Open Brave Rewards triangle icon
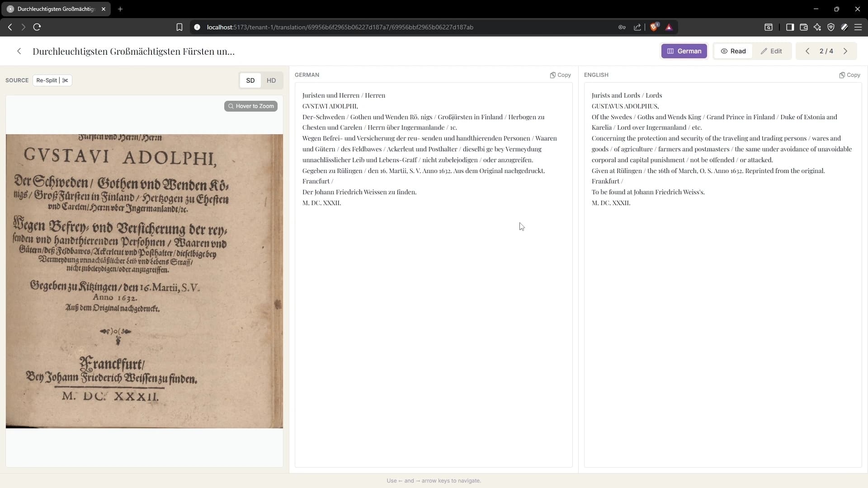This screenshot has width=868, height=488. (x=670, y=27)
